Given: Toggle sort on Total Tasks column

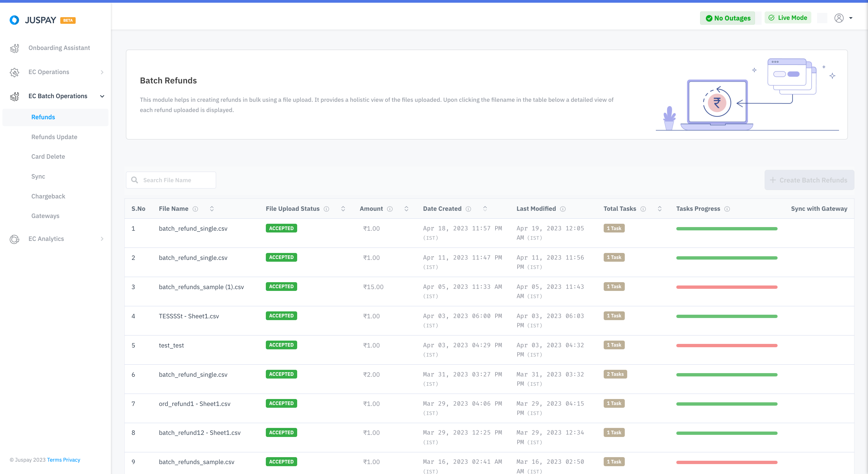Looking at the screenshot, I should [659, 209].
